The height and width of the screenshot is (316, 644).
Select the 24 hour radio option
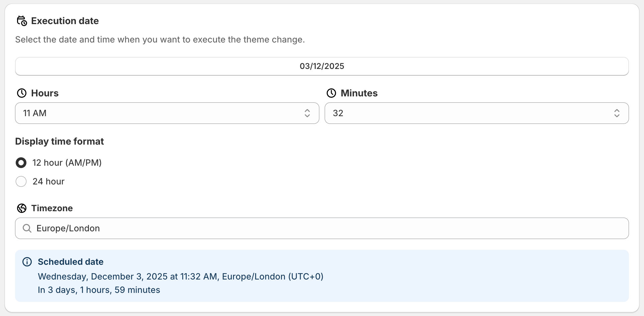pos(21,181)
